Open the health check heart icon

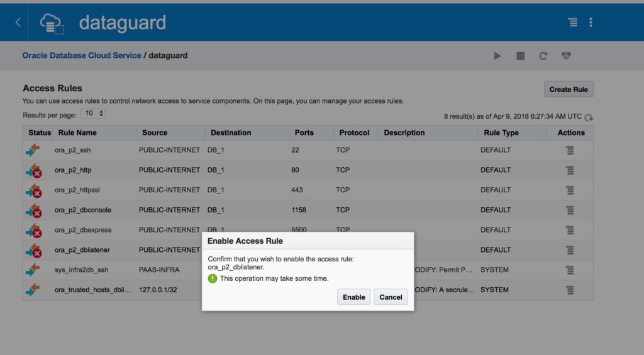coord(566,56)
